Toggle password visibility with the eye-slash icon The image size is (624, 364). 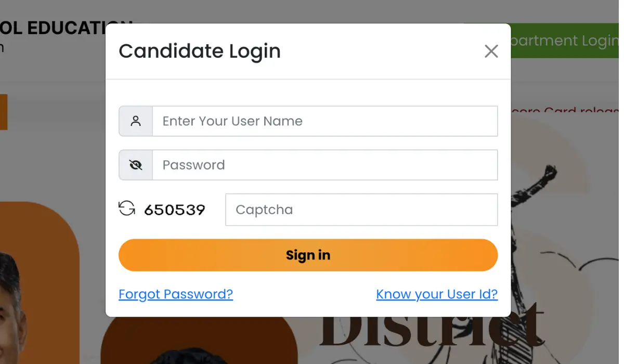136,165
